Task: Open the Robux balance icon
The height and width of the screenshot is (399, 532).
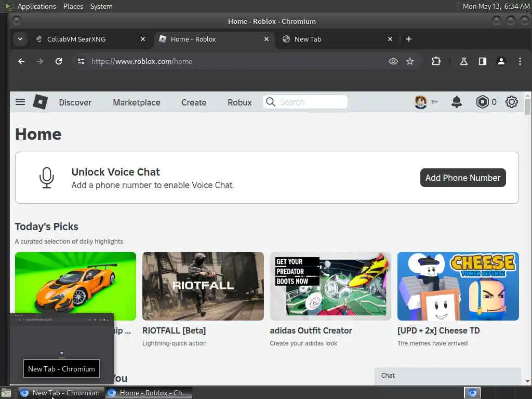Action: click(482, 102)
